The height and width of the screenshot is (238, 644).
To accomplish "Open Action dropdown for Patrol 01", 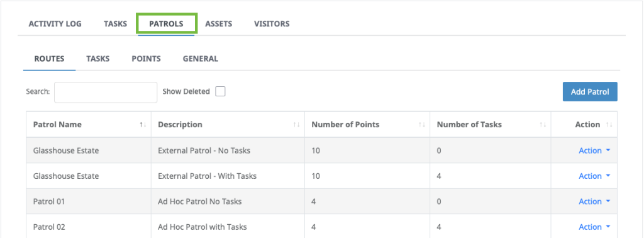I will tap(594, 201).
